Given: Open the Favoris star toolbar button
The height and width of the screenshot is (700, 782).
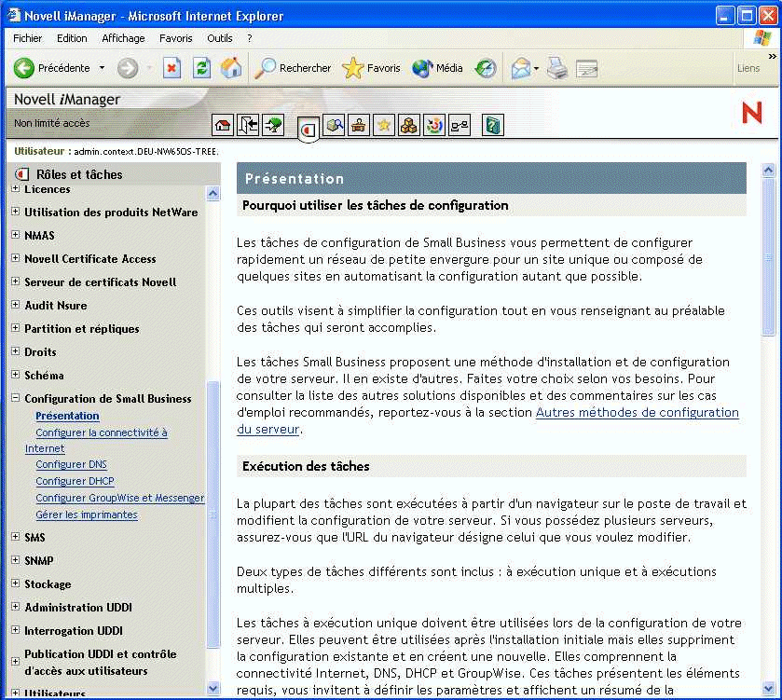Looking at the screenshot, I should click(372, 68).
